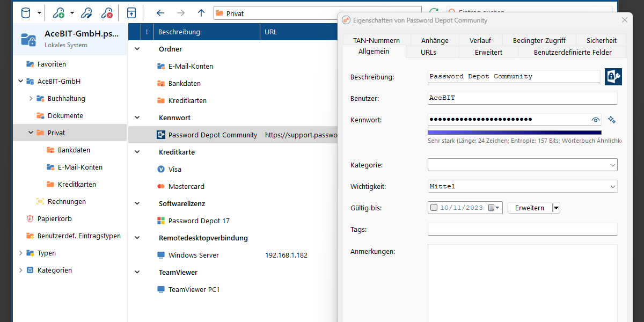The image size is (644, 322).
Task: Switch to the Verlauf tab
Action: [x=480, y=40]
